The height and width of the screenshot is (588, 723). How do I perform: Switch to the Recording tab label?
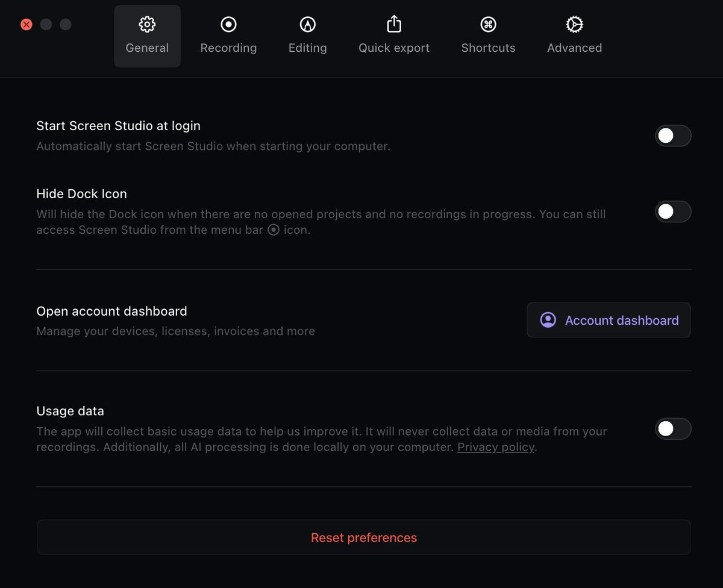[x=228, y=48]
